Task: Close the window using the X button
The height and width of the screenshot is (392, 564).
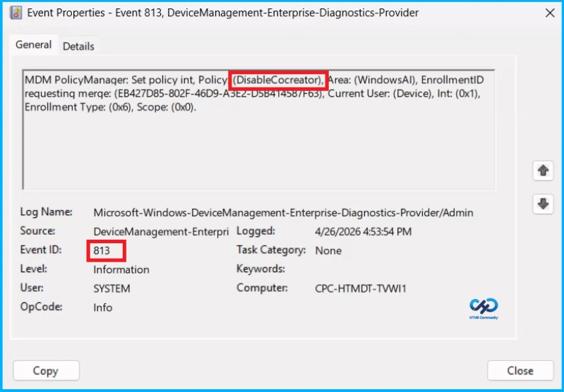Action: click(x=550, y=13)
